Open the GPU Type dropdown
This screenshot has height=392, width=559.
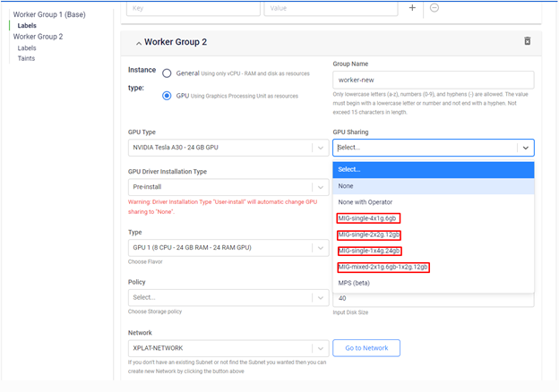(x=228, y=149)
